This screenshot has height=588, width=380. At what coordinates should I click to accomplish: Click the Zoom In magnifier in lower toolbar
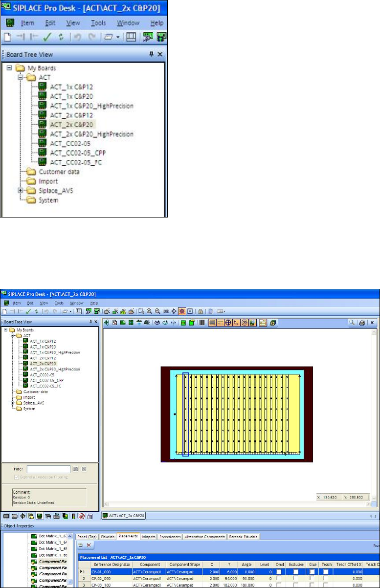point(149,311)
